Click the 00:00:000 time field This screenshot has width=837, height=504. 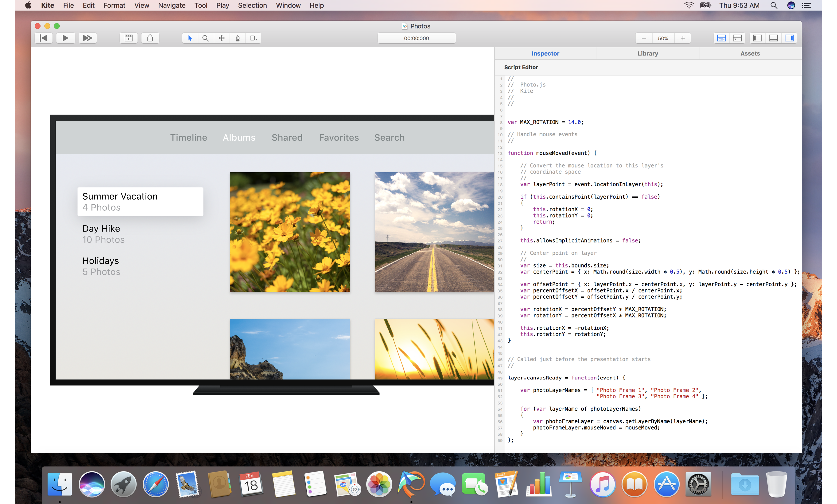(416, 38)
